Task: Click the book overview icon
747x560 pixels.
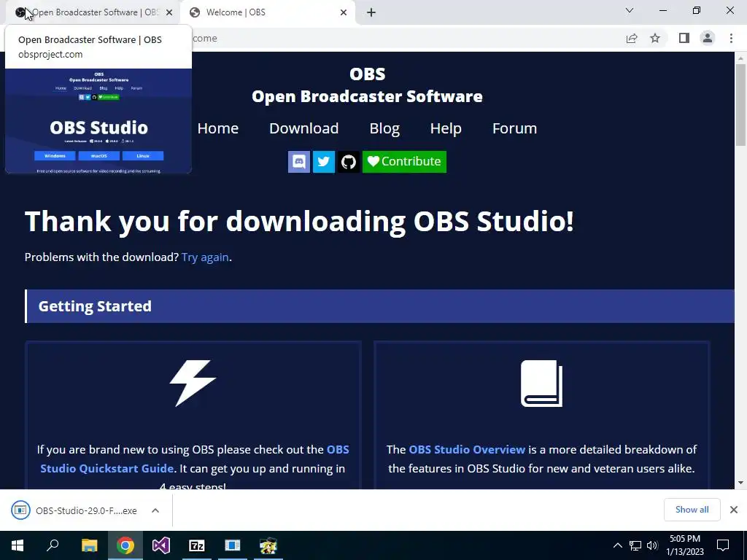Action: (542, 384)
